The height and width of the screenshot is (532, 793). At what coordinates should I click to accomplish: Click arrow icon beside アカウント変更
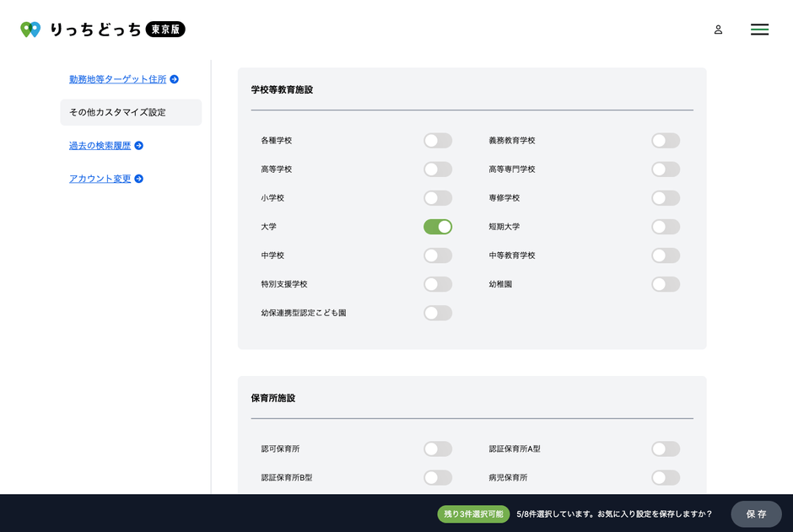[x=139, y=179]
